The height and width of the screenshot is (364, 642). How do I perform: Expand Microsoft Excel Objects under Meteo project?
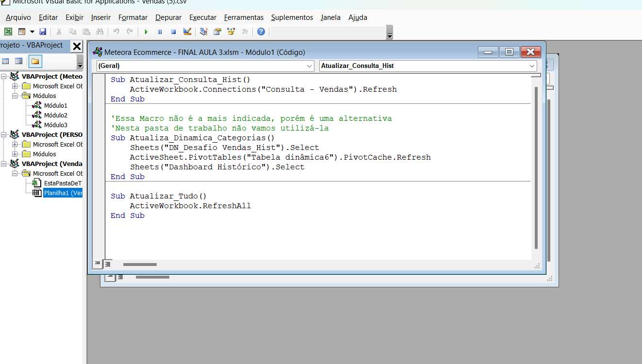pyautogui.click(x=15, y=86)
